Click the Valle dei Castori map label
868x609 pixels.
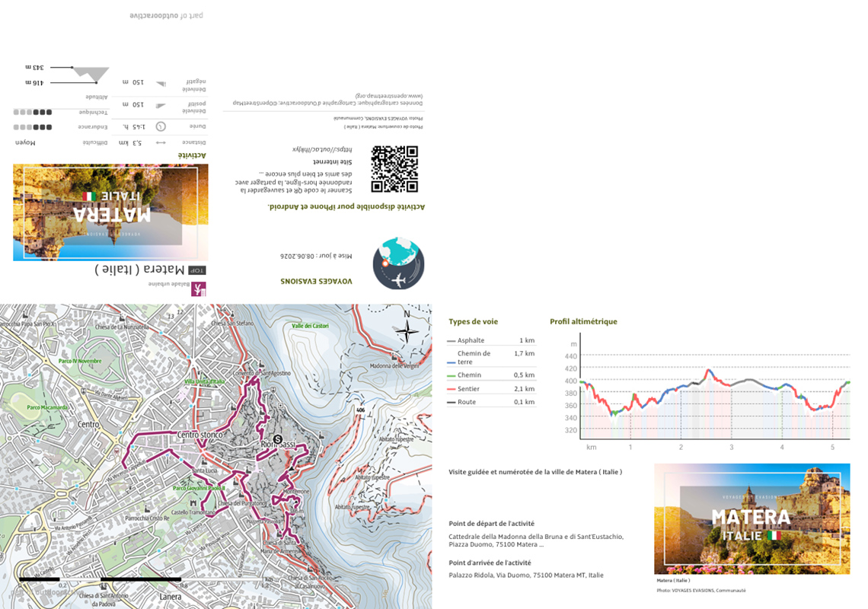310,326
